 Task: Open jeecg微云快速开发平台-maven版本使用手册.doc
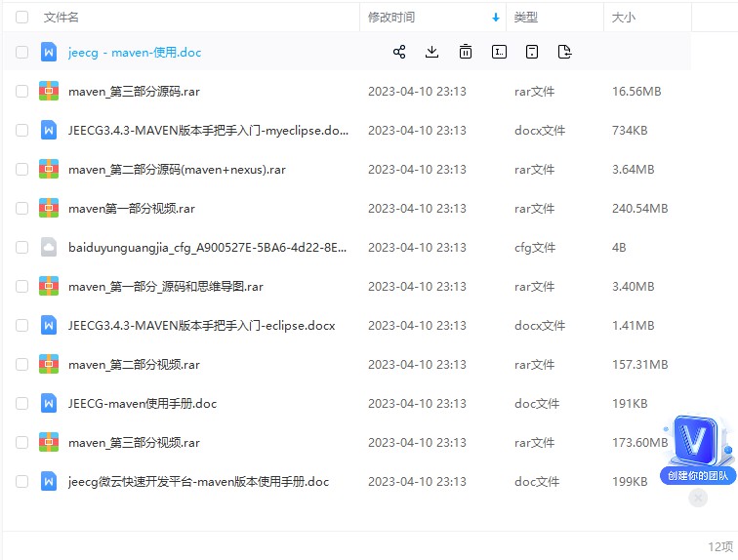point(198,482)
